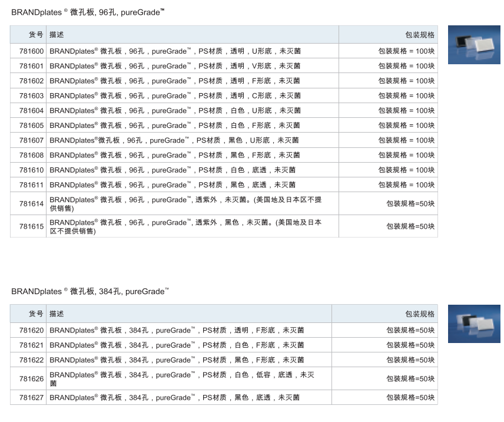The width and height of the screenshot is (504, 422).
Task: Click the 384孔 黑色 底透 description
Action: [174, 398]
